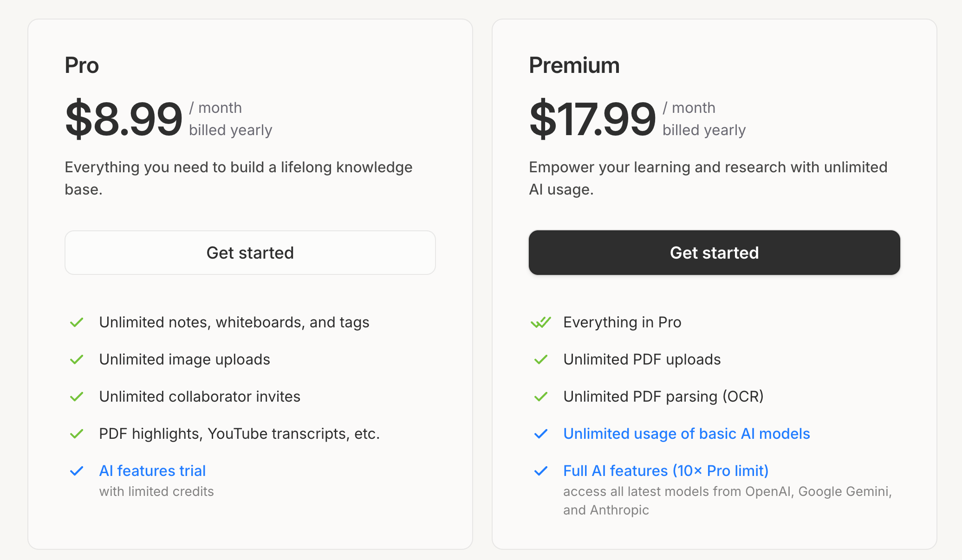The width and height of the screenshot is (962, 560).
Task: Select the Pro plan heading
Action: tap(82, 65)
